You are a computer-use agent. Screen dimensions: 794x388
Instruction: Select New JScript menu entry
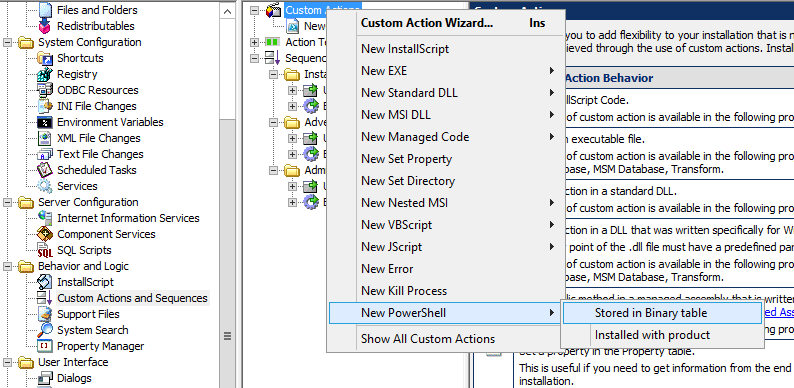(446, 247)
